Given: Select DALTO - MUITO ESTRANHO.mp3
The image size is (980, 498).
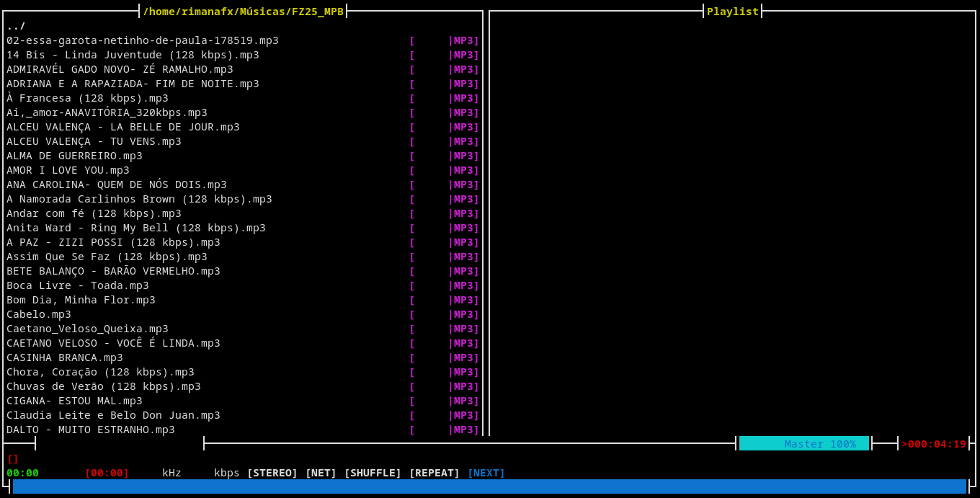Looking at the screenshot, I should 91,430.
